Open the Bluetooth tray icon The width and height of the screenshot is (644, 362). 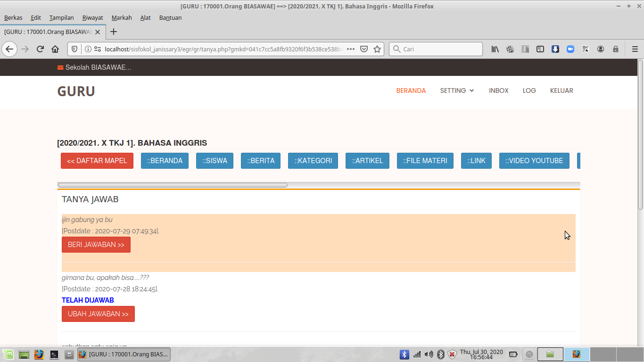405,354
